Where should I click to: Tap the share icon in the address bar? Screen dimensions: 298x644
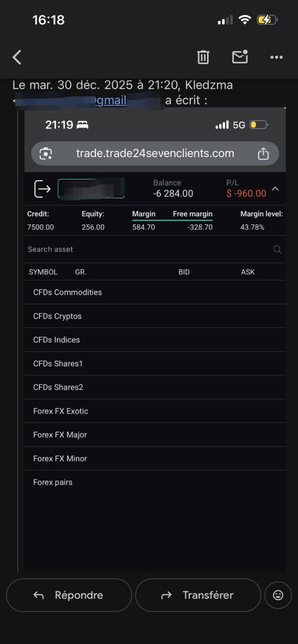[x=263, y=154]
